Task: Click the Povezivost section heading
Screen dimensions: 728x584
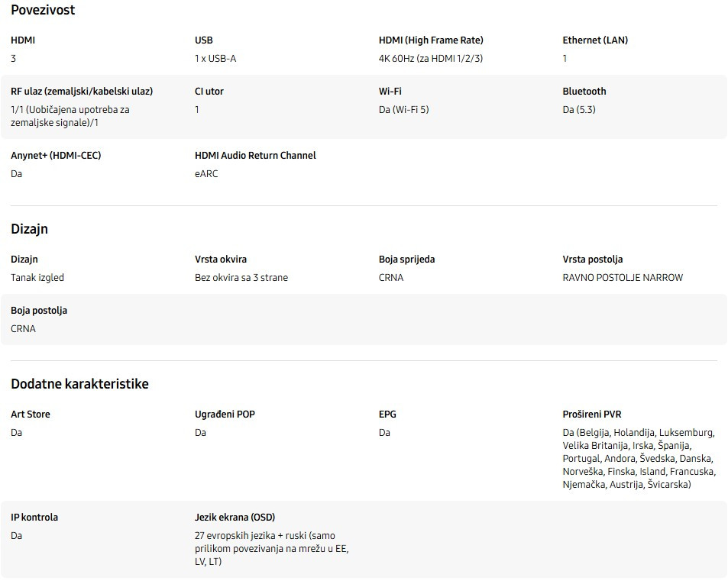Action: (43, 11)
